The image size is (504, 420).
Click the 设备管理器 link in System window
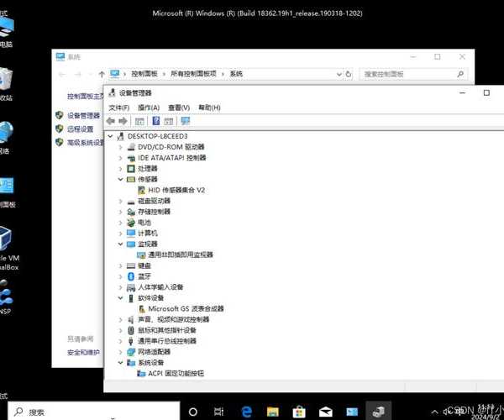pyautogui.click(x=83, y=116)
